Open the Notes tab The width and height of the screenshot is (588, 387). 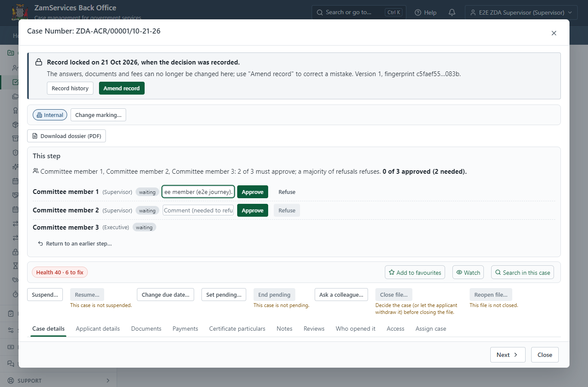click(x=285, y=329)
